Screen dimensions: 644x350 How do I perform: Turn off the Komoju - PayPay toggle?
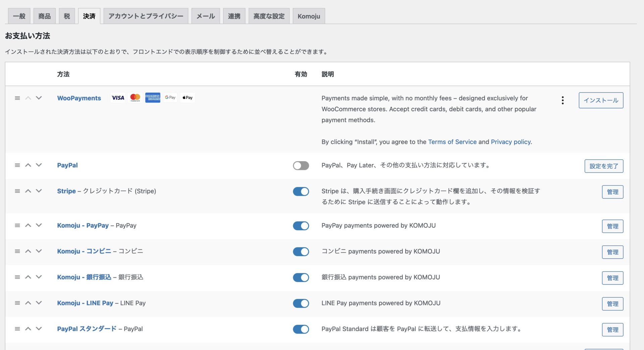pyautogui.click(x=301, y=226)
